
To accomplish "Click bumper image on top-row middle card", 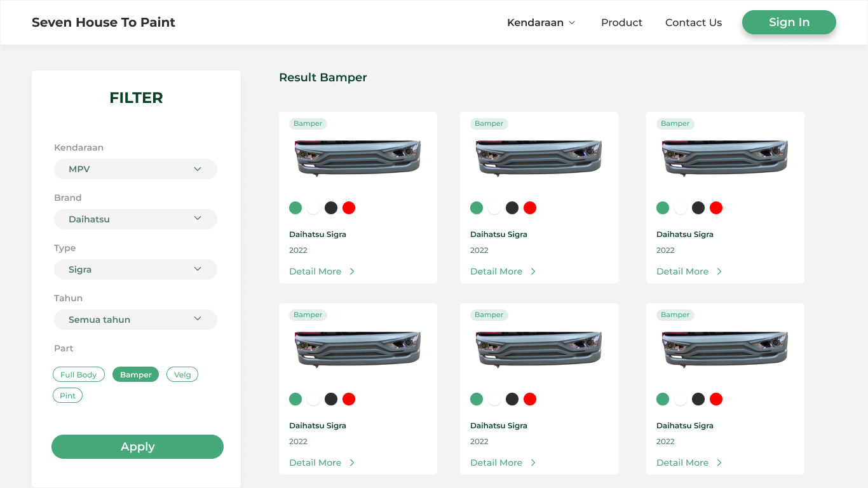I will pos(539,158).
